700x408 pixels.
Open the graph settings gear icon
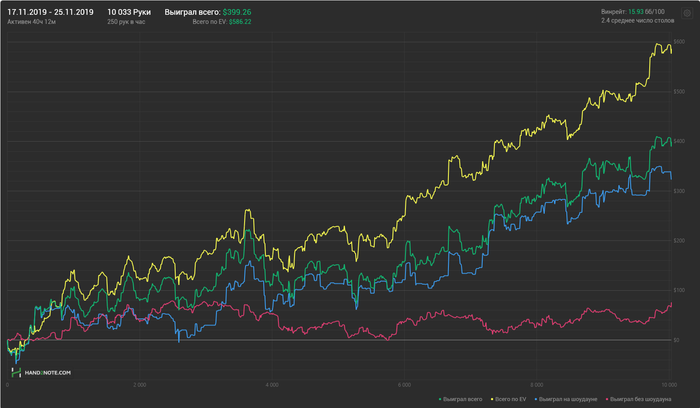pos(687,13)
